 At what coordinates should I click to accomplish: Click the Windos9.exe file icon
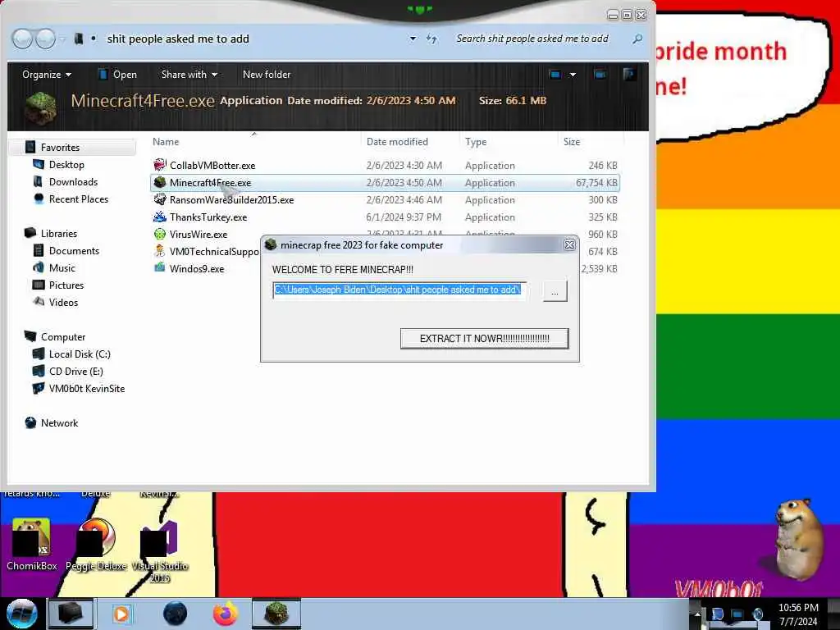(x=160, y=268)
